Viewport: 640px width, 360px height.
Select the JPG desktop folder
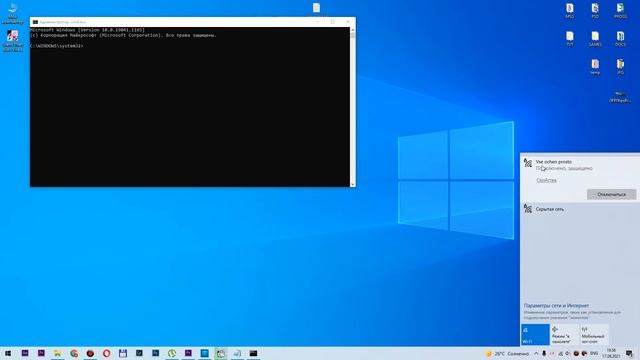(620, 67)
